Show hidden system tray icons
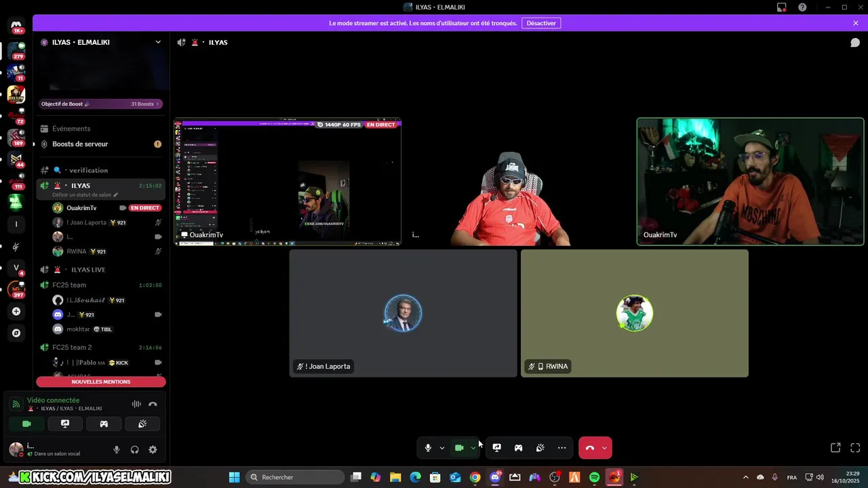This screenshot has height=488, width=868. [x=745, y=477]
